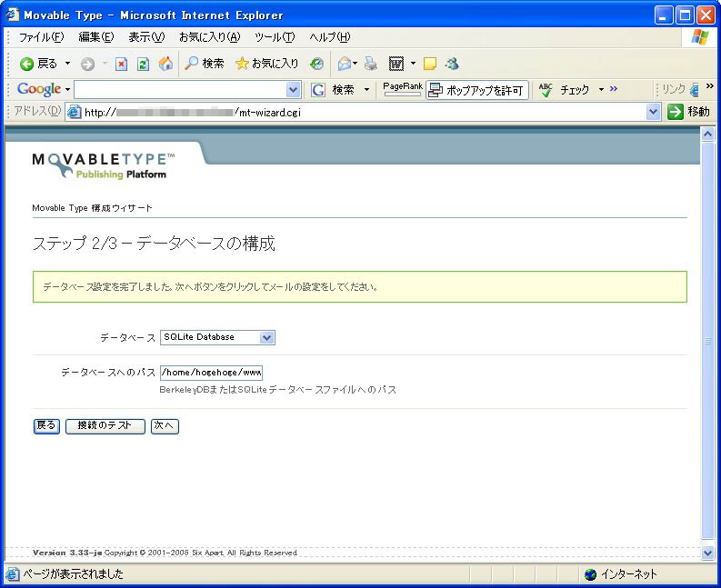Viewport: 721px width, 588px height.
Task: Open the dropdown next to Google 検索 button
Action: click(366, 90)
